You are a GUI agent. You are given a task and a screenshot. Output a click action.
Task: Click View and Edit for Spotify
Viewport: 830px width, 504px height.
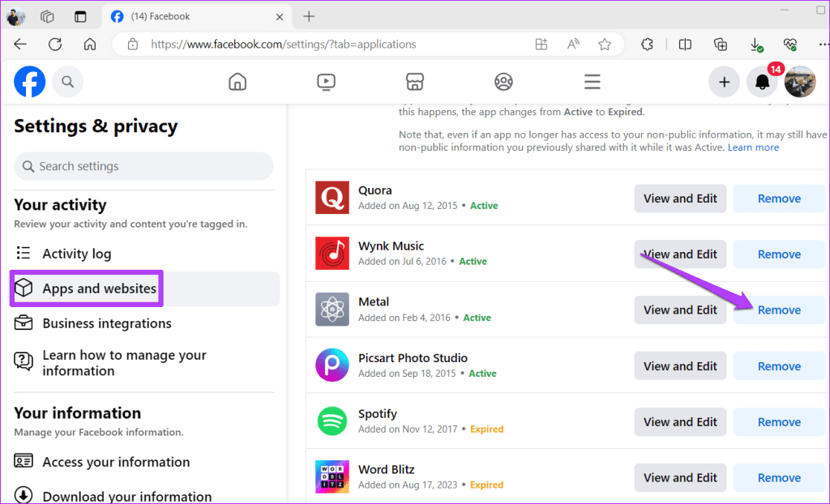tap(680, 421)
